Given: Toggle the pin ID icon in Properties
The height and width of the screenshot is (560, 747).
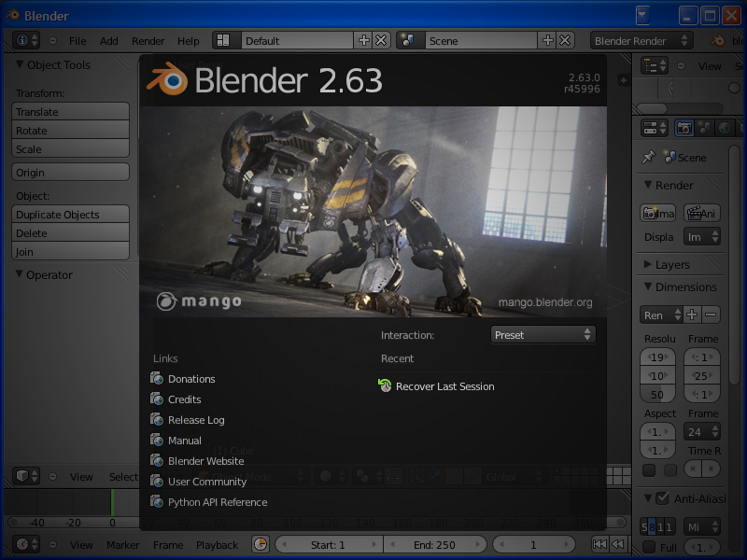Looking at the screenshot, I should tap(649, 157).
